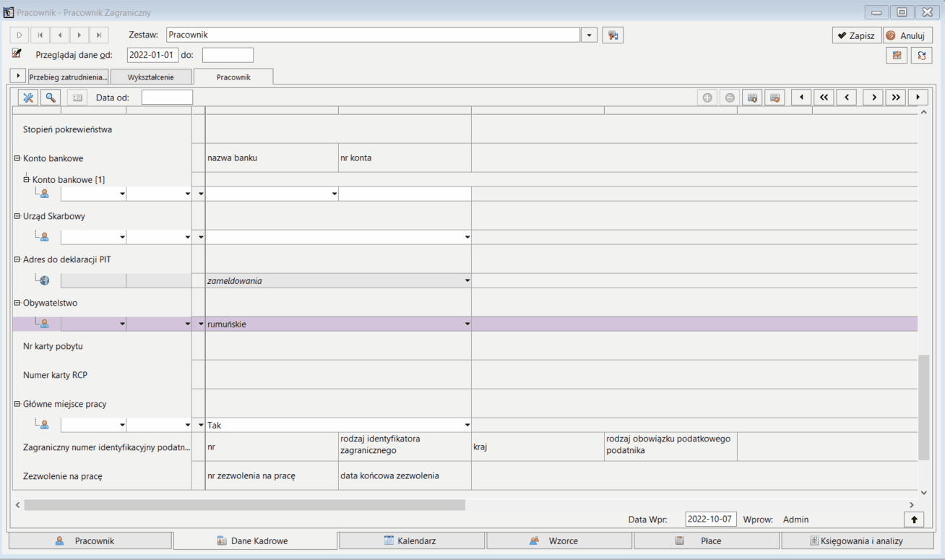Click the Data od input field
This screenshot has height=560, width=945.
point(167,98)
